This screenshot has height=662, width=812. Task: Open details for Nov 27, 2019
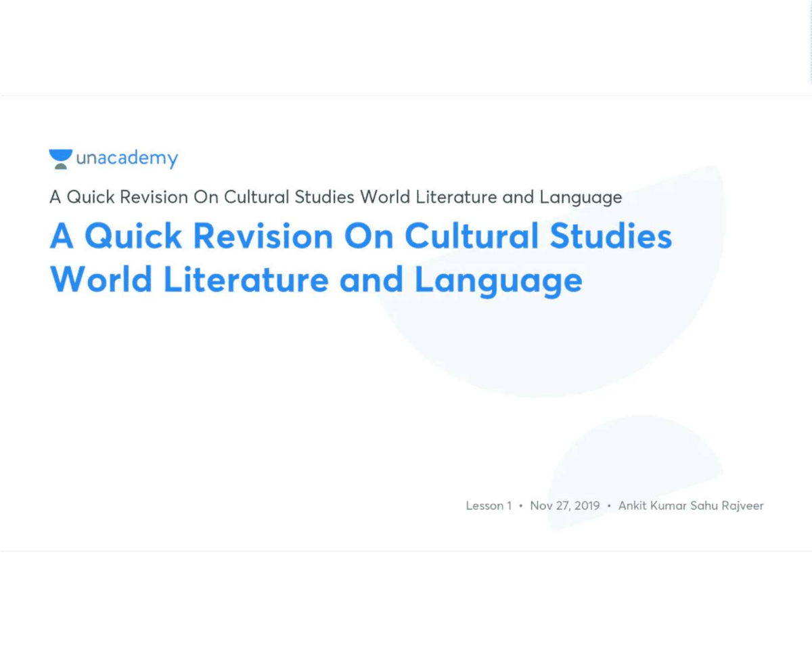click(565, 506)
